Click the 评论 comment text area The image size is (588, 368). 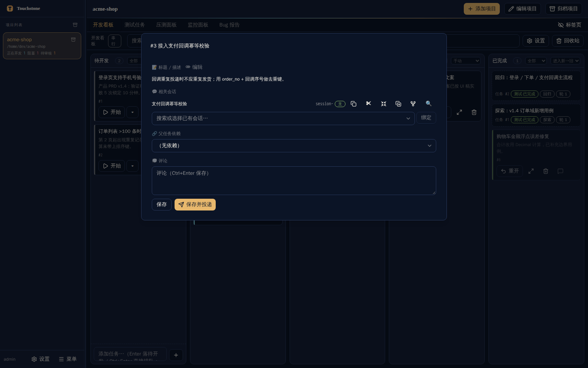(294, 181)
